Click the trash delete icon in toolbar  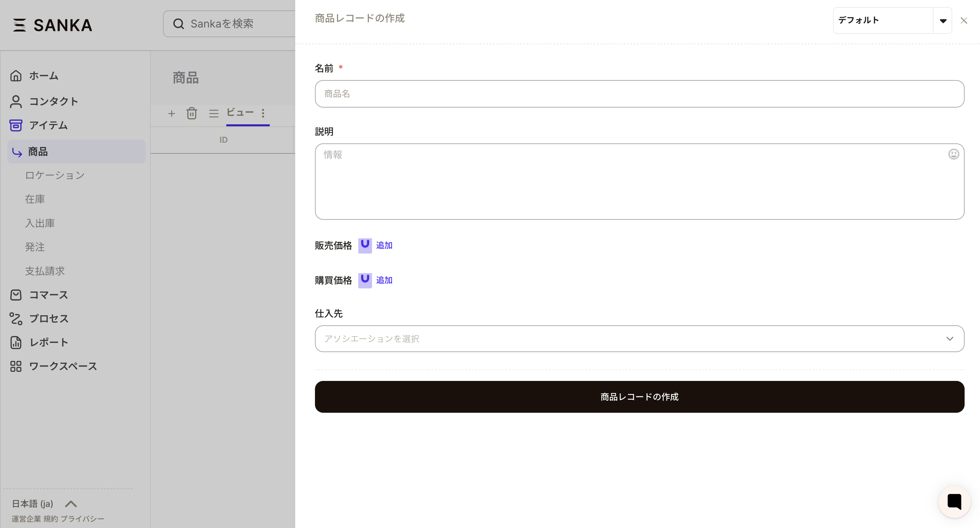(192, 114)
